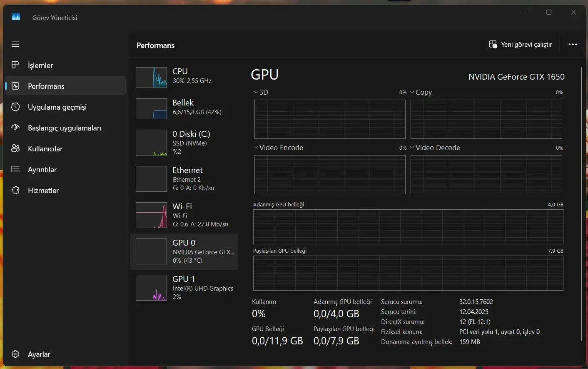Open the Kullanıcılar page label
Viewport: 588px width, 369px height.
click(x=45, y=149)
